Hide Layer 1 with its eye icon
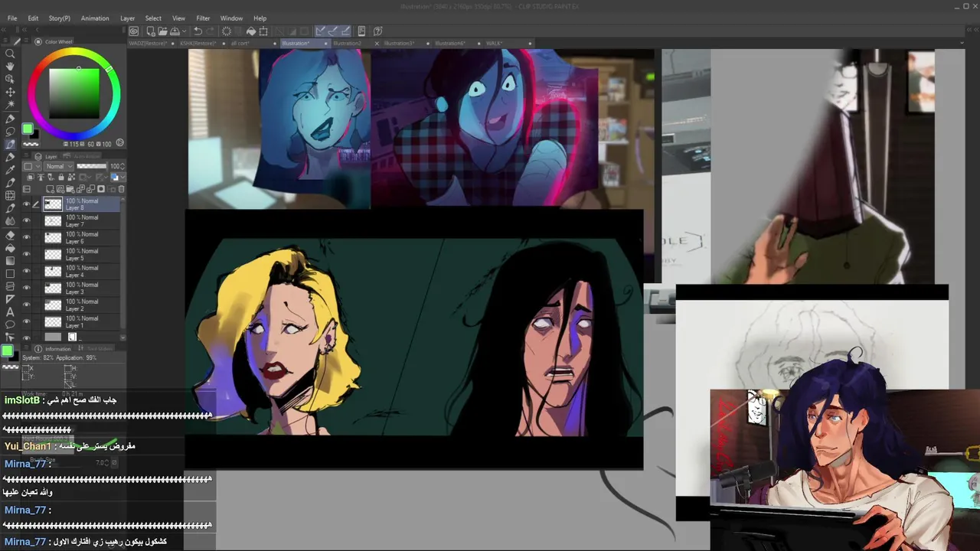 (26, 321)
